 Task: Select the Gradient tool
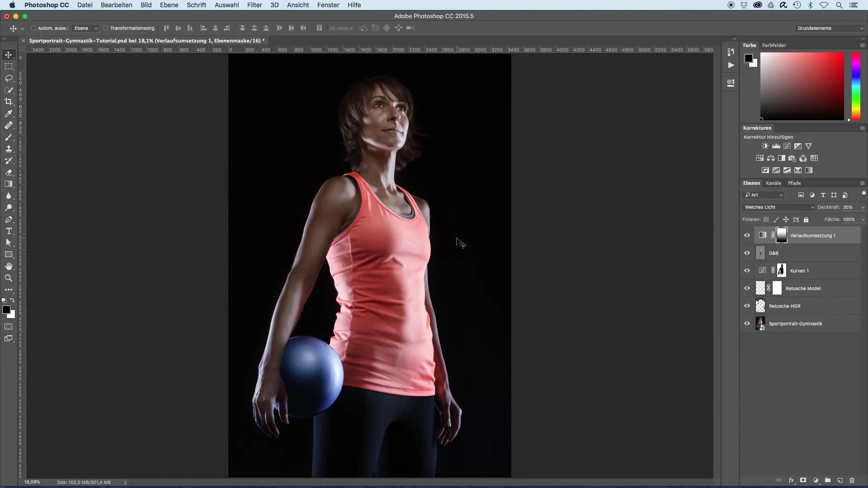click(x=9, y=184)
